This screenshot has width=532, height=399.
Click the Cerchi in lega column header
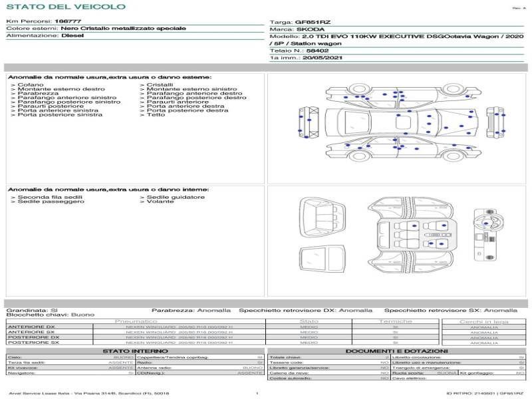coord(483,321)
